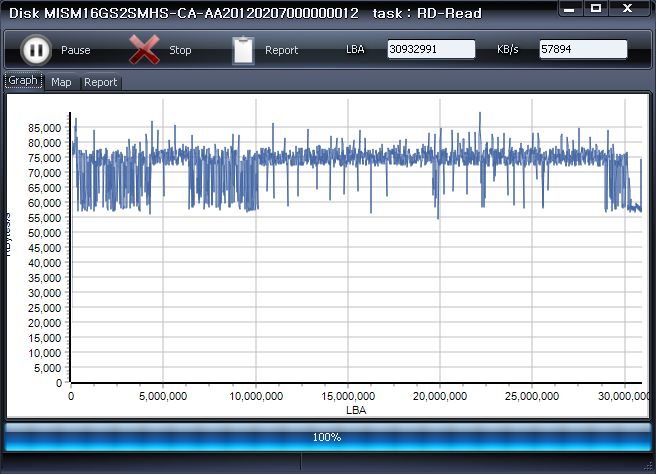
Task: Click the LBA axis title under the graph
Action: (356, 410)
